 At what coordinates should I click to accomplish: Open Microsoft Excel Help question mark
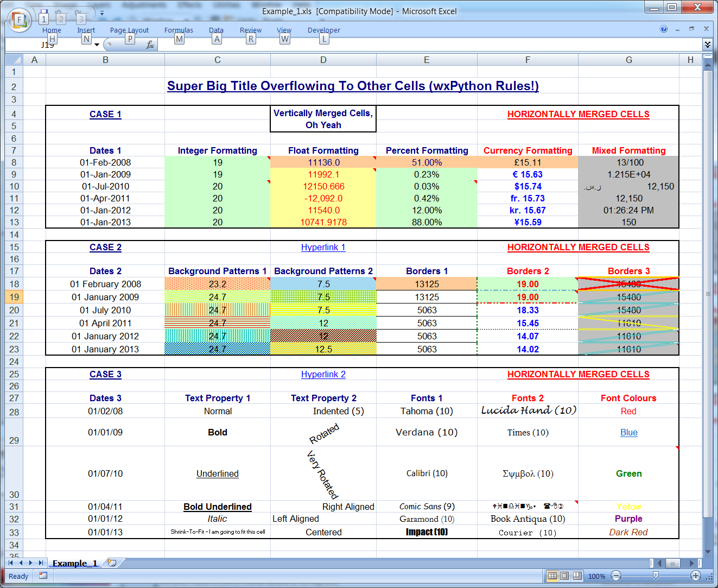664,29
